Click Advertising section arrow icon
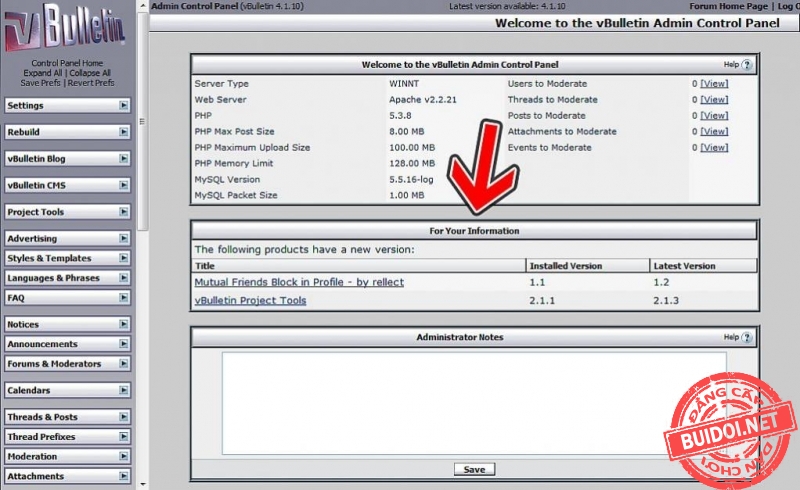Image resolution: width=800 pixels, height=490 pixels. pyautogui.click(x=124, y=239)
